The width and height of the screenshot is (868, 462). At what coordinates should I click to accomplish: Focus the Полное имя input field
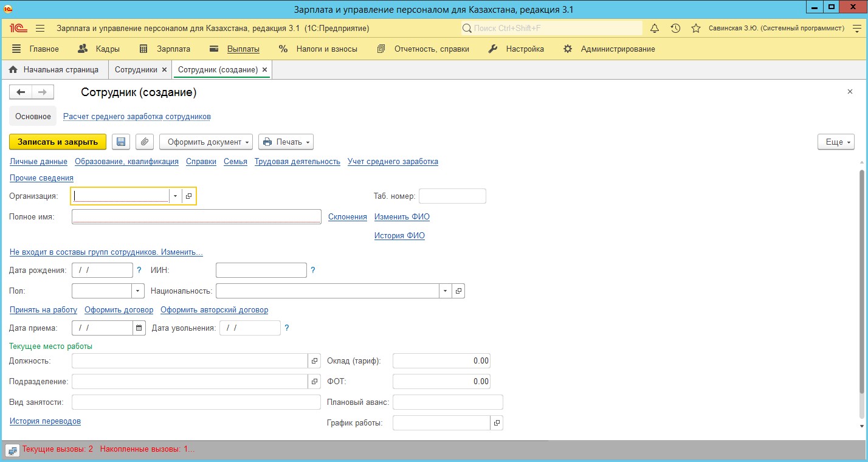click(x=196, y=217)
